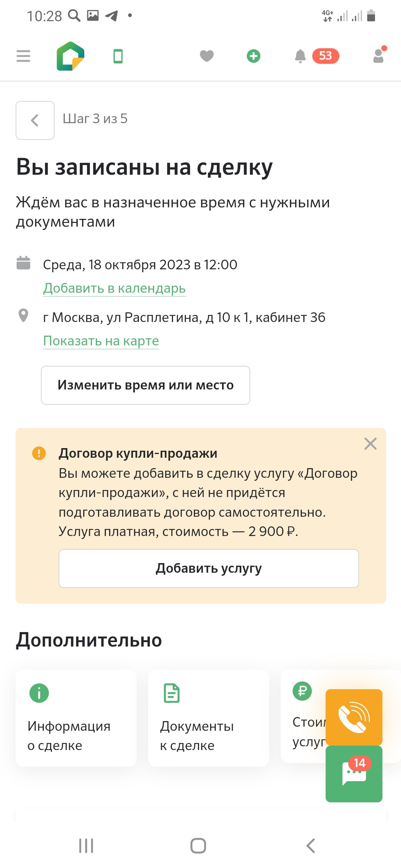Dismiss the 'Договор купли-продажи' banner

(370, 444)
